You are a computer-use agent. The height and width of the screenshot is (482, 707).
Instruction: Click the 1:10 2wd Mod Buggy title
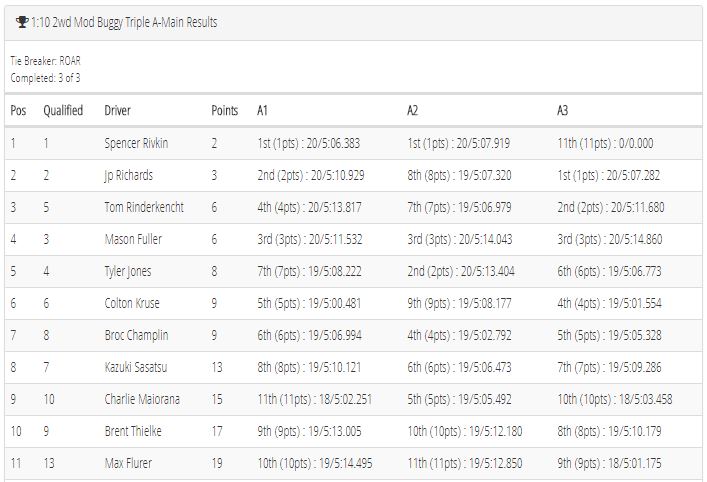pyautogui.click(x=124, y=22)
